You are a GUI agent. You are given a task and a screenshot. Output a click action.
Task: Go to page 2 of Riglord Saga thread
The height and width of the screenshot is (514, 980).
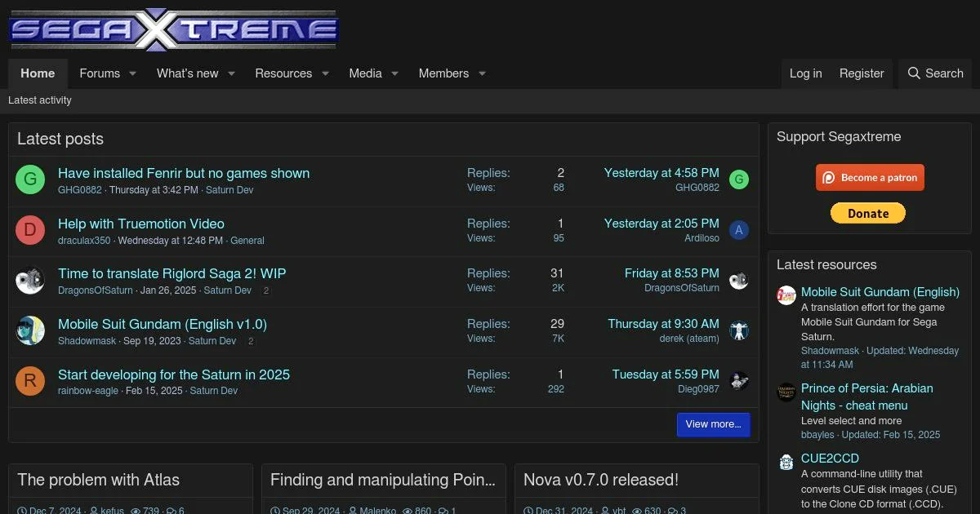pos(266,290)
